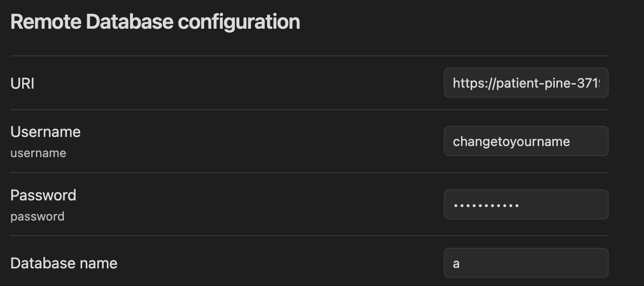Click the Password setting label
This screenshot has width=644, height=286.
pyautogui.click(x=43, y=195)
